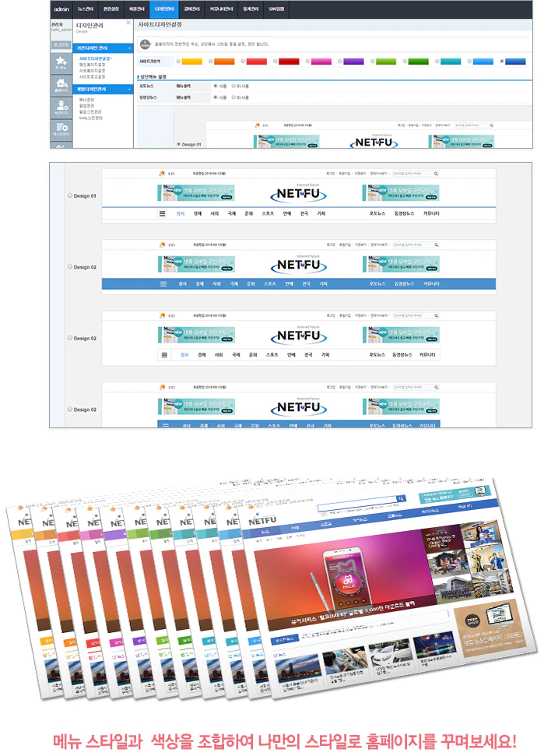Select the Design 01 radio button in large list
The image size is (544, 756).
tap(70, 195)
